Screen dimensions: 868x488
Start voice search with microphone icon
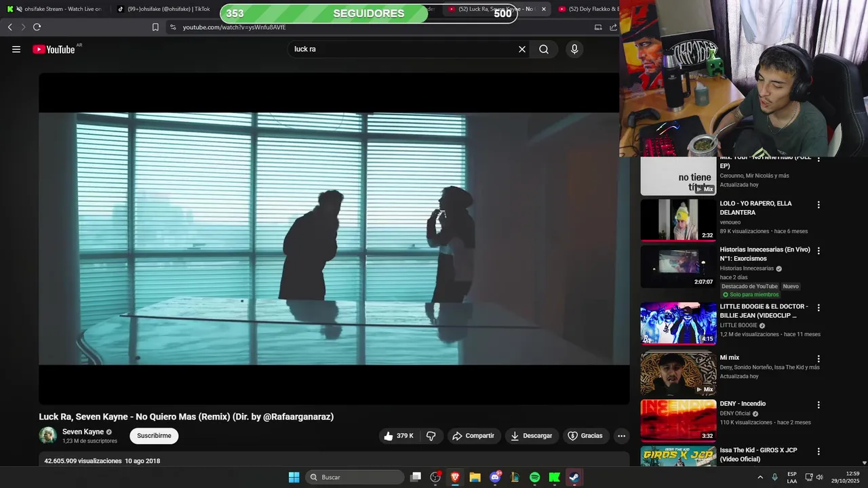coord(574,49)
